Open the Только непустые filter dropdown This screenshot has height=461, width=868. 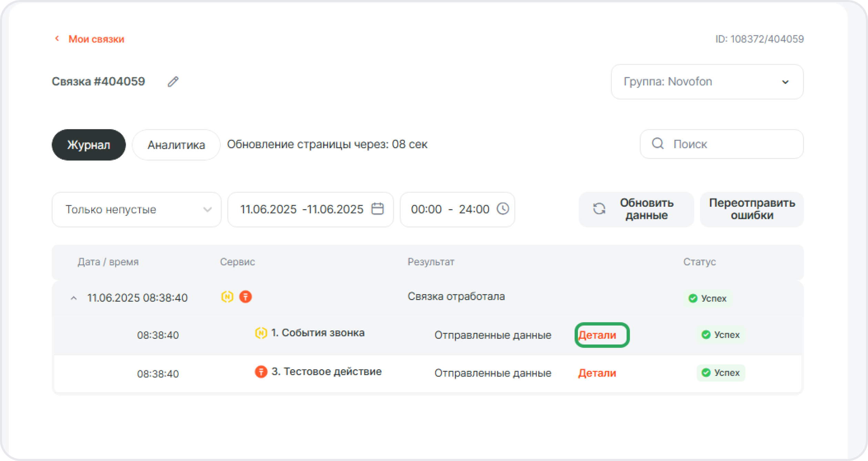(136, 209)
